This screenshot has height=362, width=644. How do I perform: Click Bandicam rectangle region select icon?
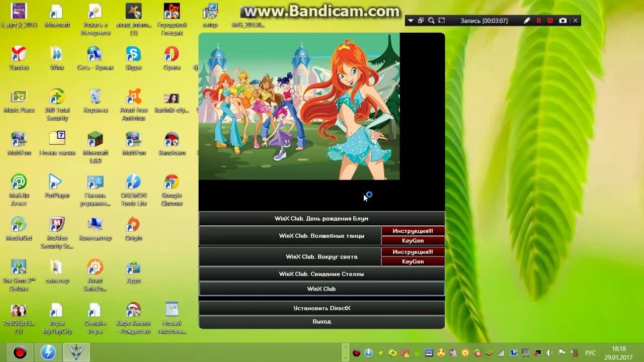tap(442, 21)
